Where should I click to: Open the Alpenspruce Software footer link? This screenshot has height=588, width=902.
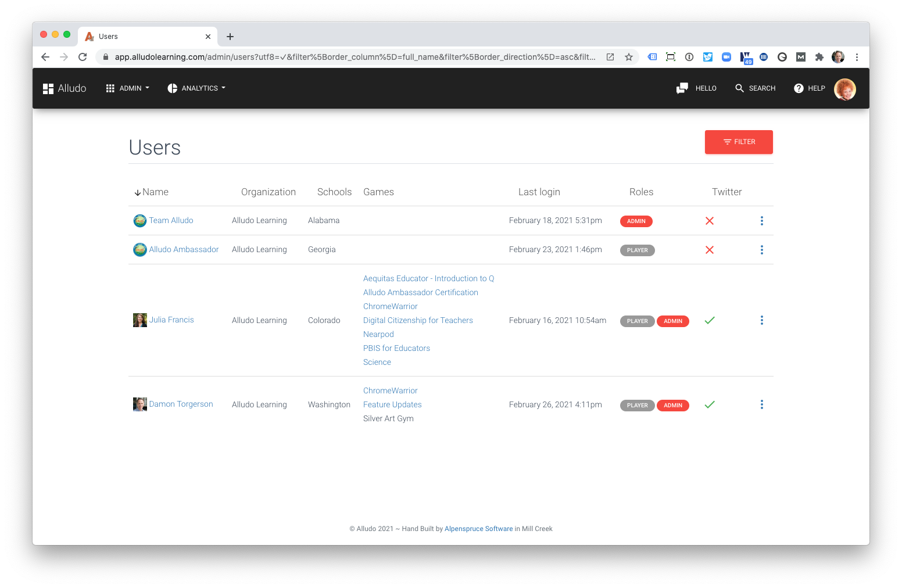pos(478,529)
